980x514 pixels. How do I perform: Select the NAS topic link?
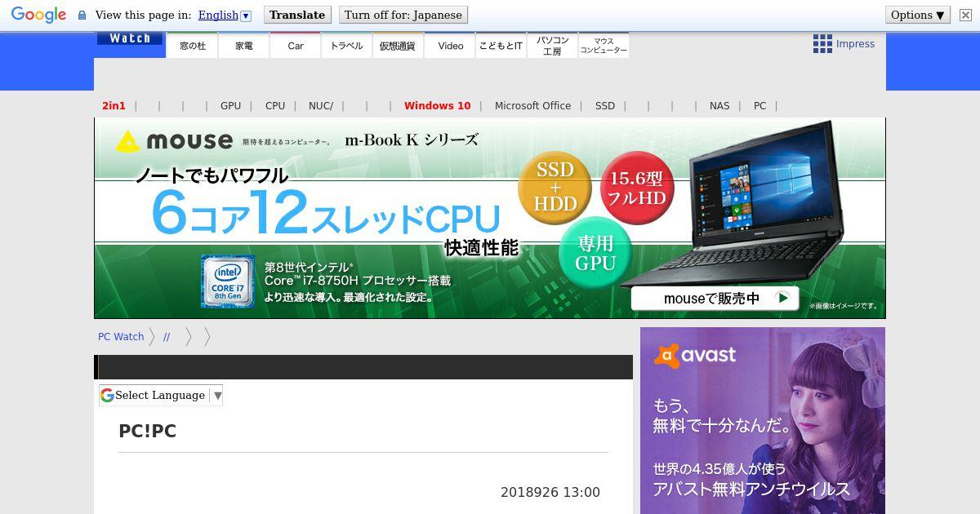pyautogui.click(x=719, y=105)
